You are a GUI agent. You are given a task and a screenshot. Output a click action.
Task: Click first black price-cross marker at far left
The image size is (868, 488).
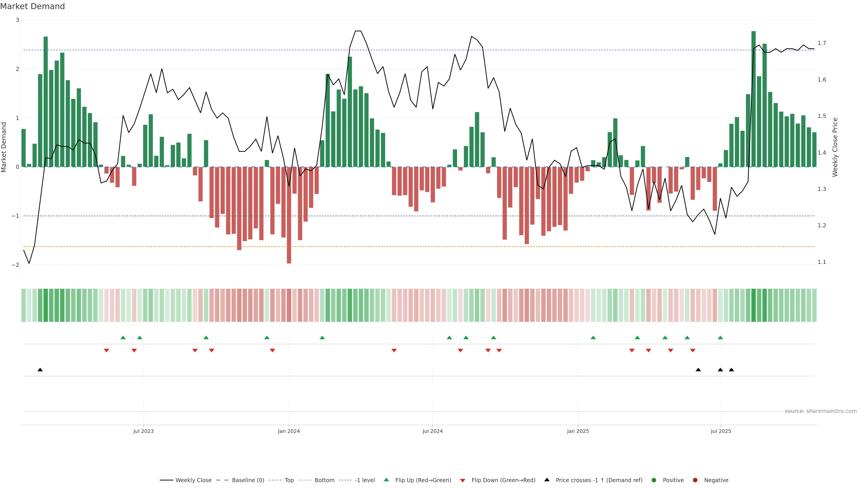[40, 370]
